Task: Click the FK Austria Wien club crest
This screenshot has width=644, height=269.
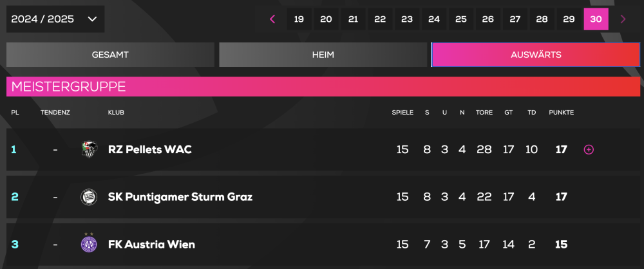Action: [89, 244]
